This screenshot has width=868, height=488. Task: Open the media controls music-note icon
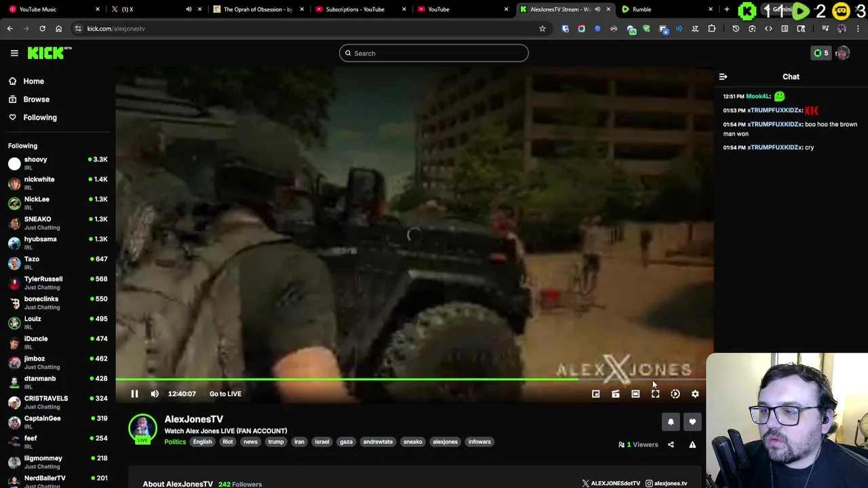click(x=825, y=28)
